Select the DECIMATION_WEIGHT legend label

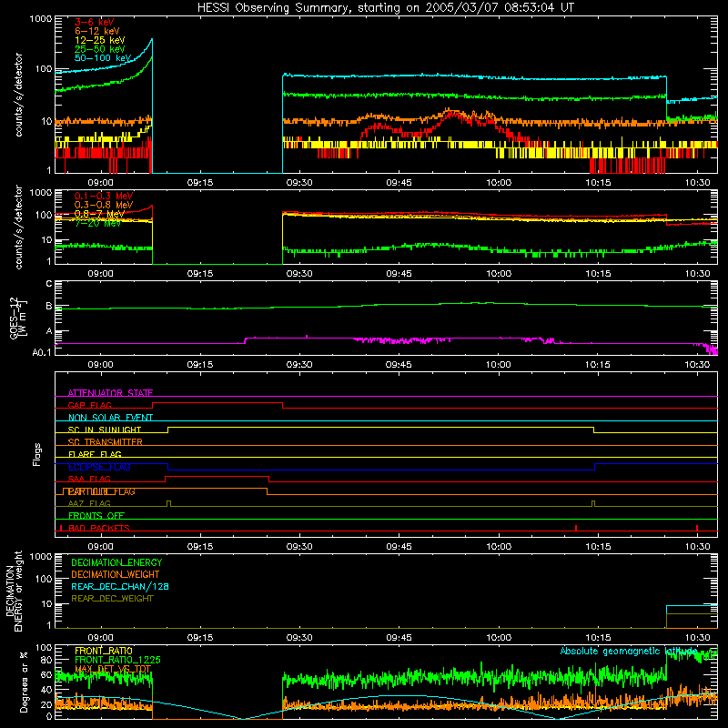pos(116,575)
